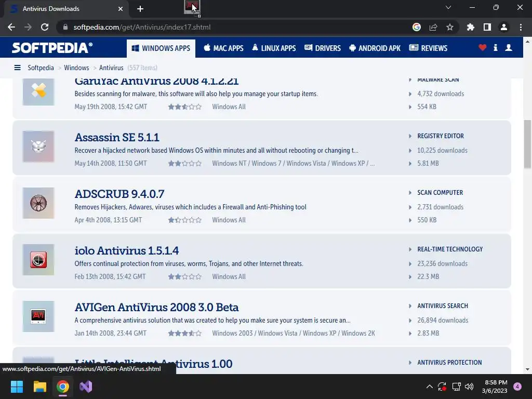Switch to Mac Apps section
Screen dimensions: 532x399
pos(223,48)
